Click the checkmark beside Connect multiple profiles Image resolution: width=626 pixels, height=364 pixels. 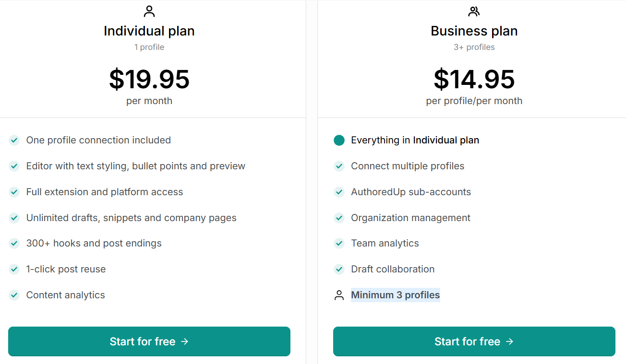339,166
